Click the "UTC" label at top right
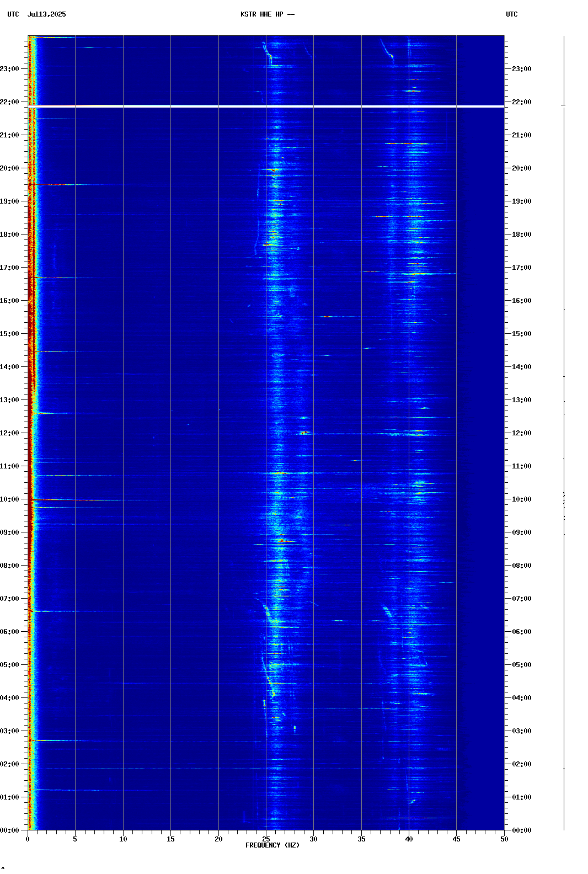 512,14
